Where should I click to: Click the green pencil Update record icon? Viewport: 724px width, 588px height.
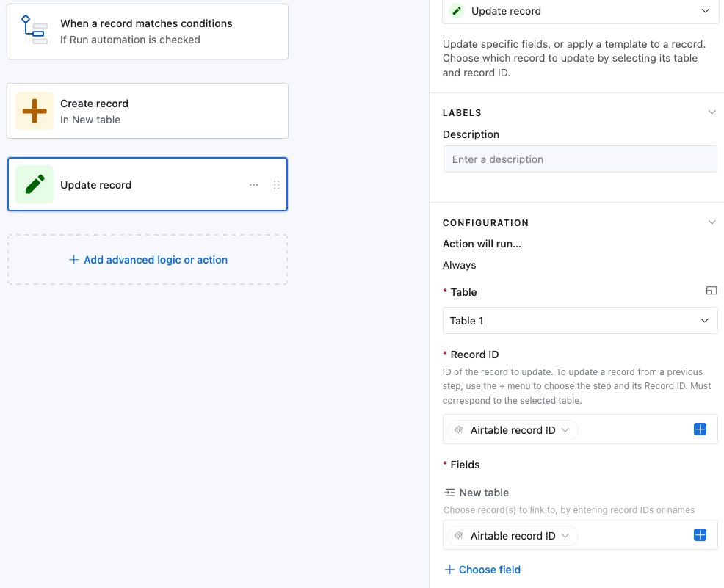point(35,184)
